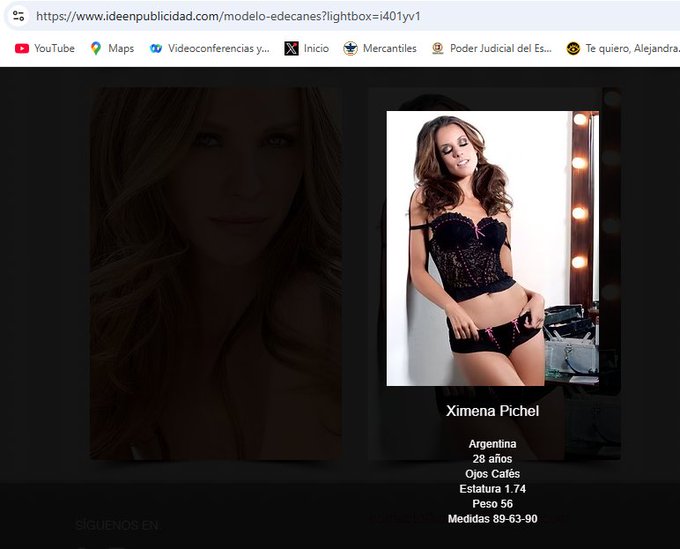Click the Ximena Pichel lightbox photo
This screenshot has width=680, height=549.
tap(493, 248)
